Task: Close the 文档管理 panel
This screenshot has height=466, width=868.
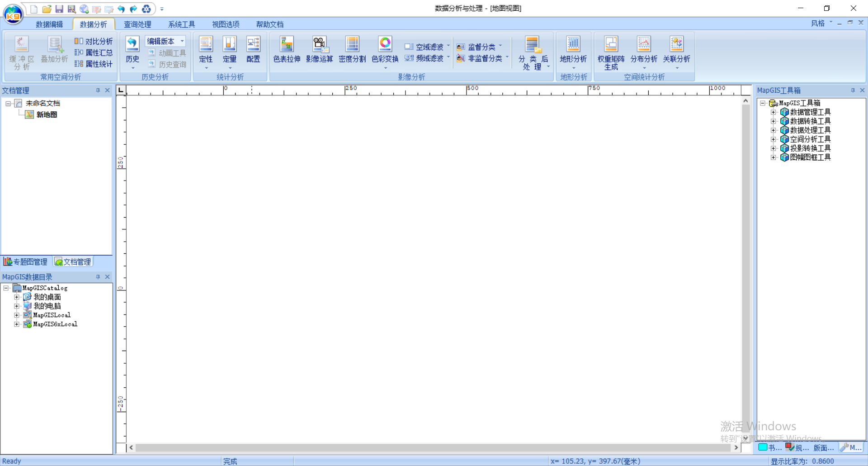Action: [x=108, y=90]
